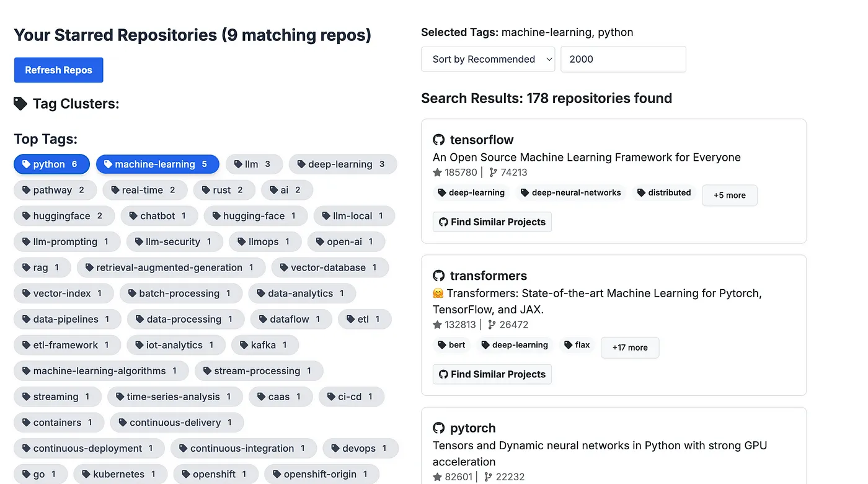This screenshot has height=484, width=868.
Task: Click flax tag on transformers card
Action: [577, 345]
